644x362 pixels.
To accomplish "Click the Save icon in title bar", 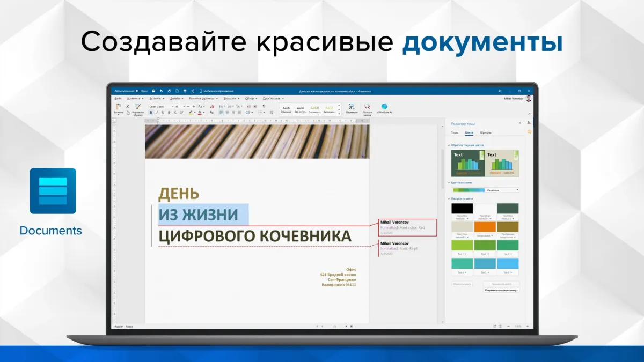I will [x=153, y=91].
